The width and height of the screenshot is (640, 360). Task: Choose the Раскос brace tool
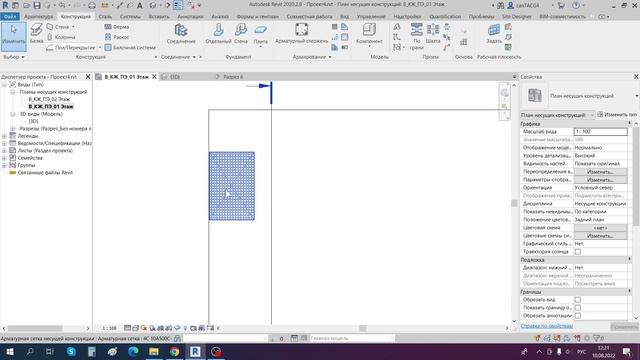[117, 37]
